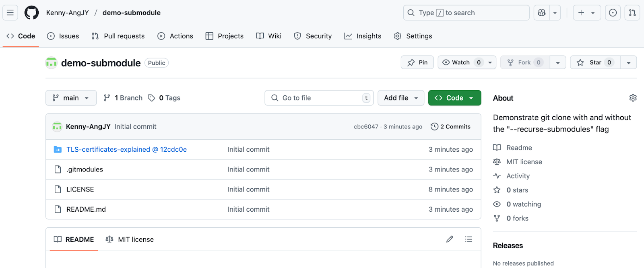Click the demo-submodule repository title link

click(x=101, y=63)
